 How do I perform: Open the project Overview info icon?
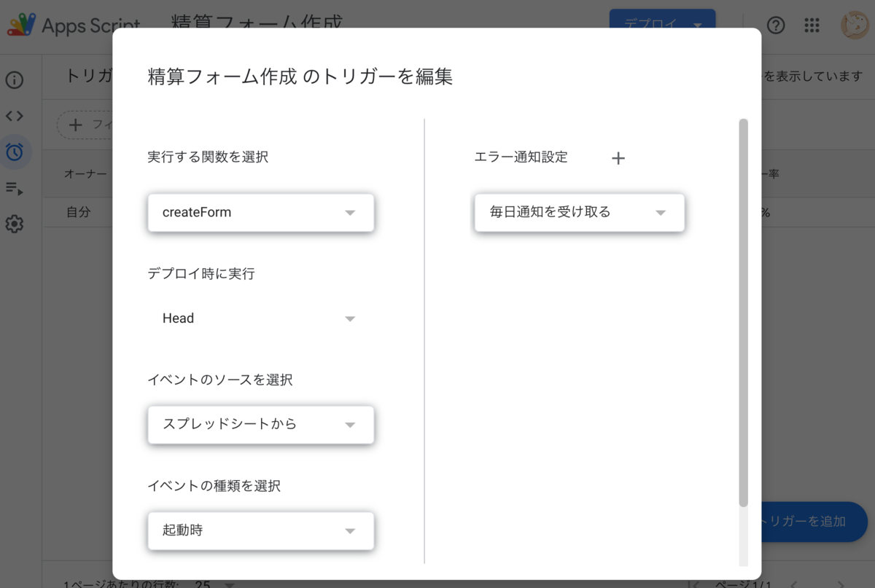point(14,80)
